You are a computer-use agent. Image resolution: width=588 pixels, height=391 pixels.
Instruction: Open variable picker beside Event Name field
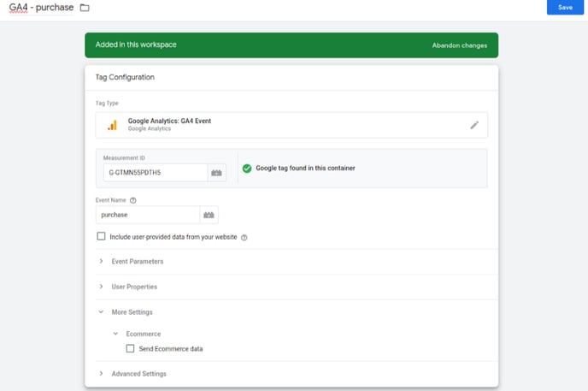(209, 215)
